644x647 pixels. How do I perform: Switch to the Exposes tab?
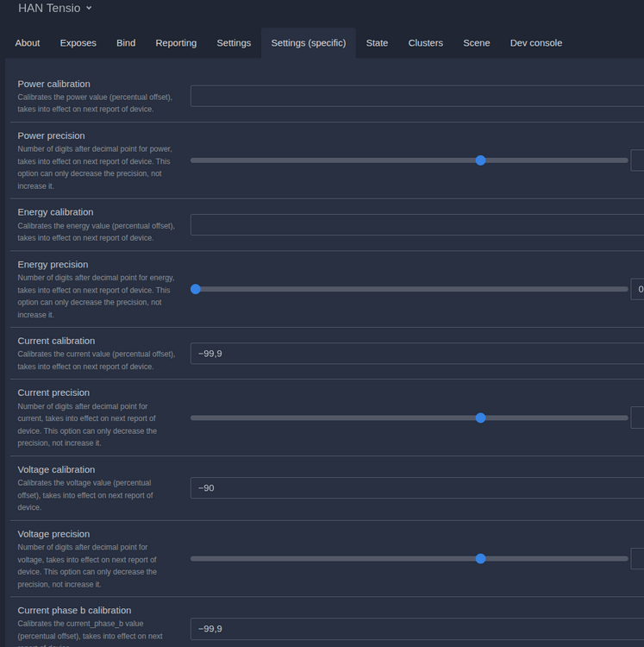tap(78, 43)
